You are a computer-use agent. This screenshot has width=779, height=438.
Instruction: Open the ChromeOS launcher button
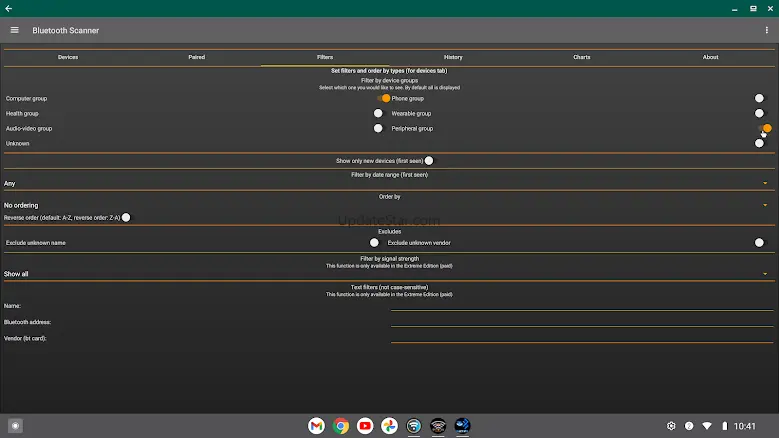(x=15, y=426)
